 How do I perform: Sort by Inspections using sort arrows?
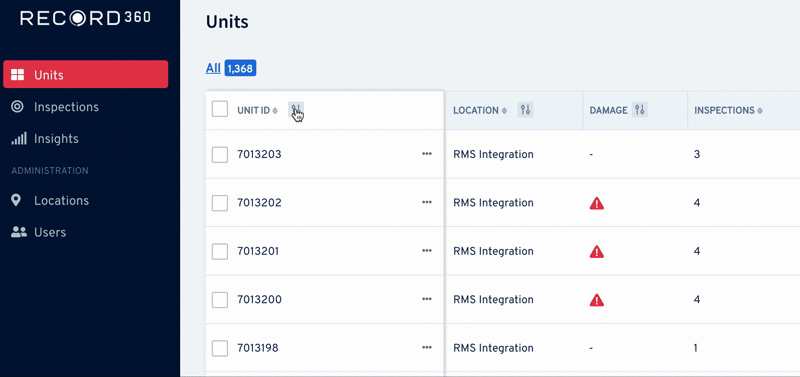coord(760,111)
